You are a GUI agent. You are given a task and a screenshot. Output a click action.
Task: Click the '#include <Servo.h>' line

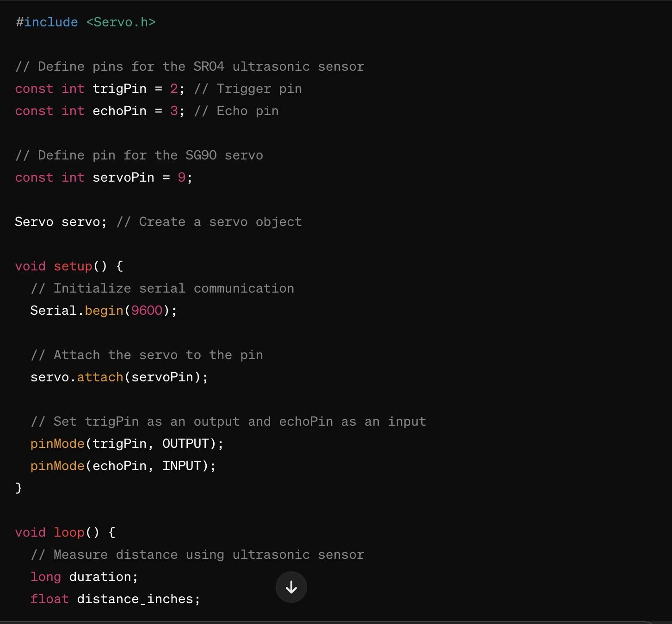coord(86,22)
